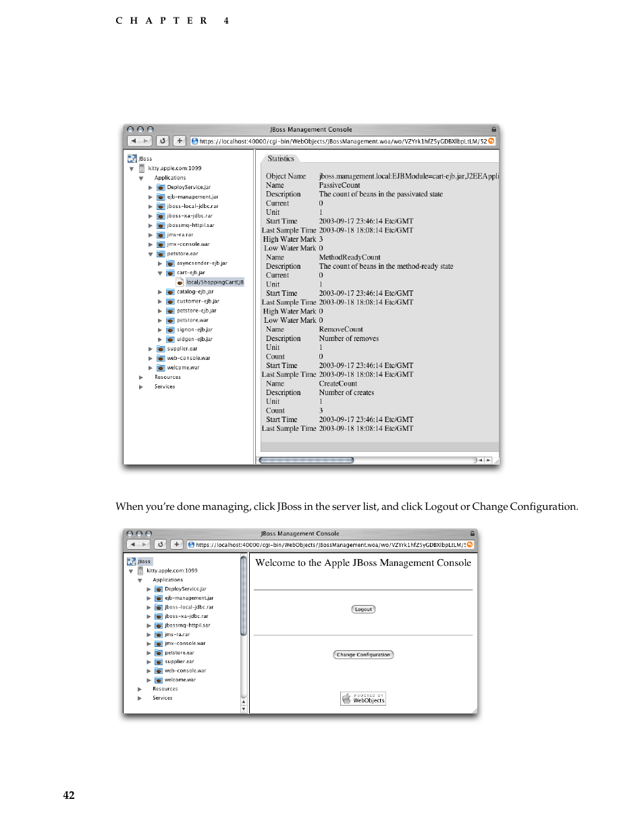This screenshot has width=644, height=834.
Task: Select asyncsender-ejb.jar in the upper tree
Action: (x=202, y=263)
